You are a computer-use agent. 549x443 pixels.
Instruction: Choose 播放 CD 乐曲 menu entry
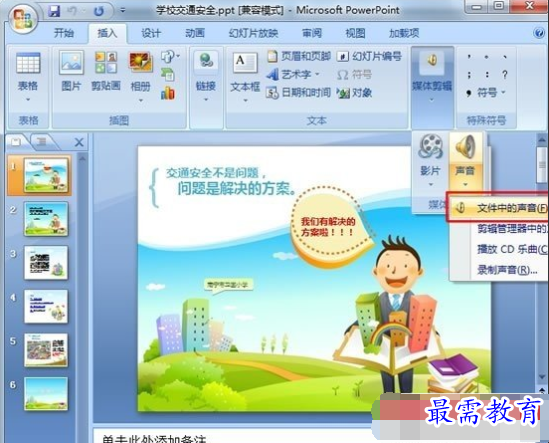499,249
